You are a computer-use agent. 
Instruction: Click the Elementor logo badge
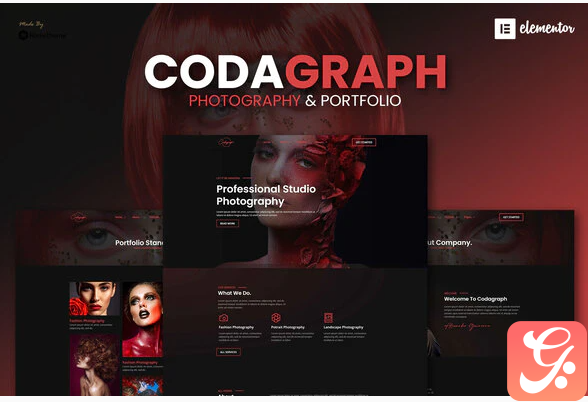pyautogui.click(x=534, y=28)
